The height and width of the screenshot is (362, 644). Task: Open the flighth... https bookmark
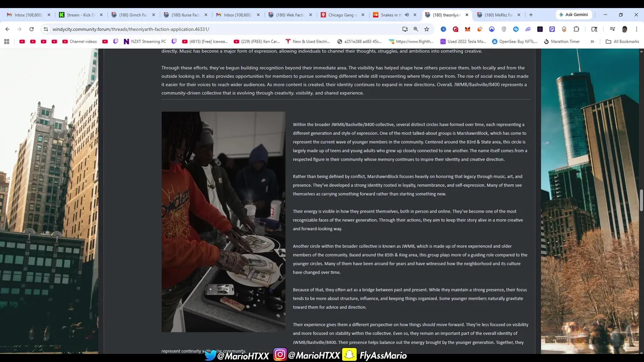pyautogui.click(x=411, y=42)
